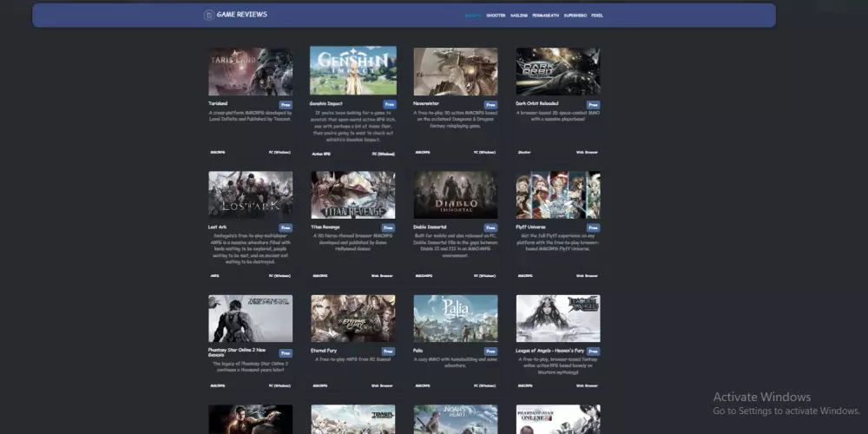Click the Diablo Immortal cover image

coord(456,194)
